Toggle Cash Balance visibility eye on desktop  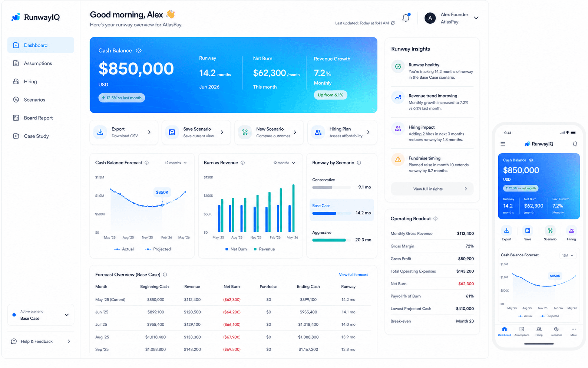pyautogui.click(x=139, y=50)
